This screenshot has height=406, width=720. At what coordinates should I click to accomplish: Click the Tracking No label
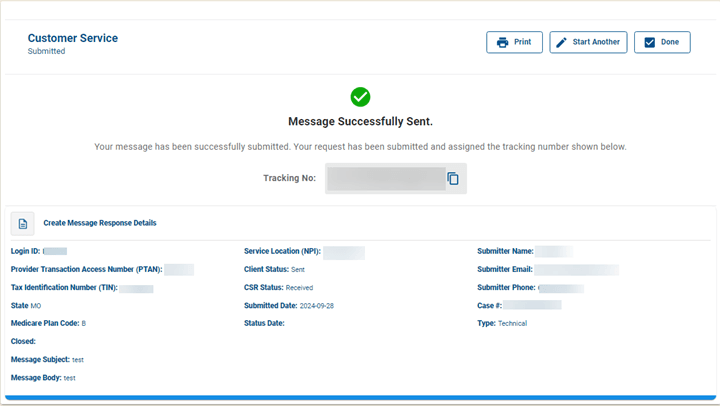(x=289, y=178)
